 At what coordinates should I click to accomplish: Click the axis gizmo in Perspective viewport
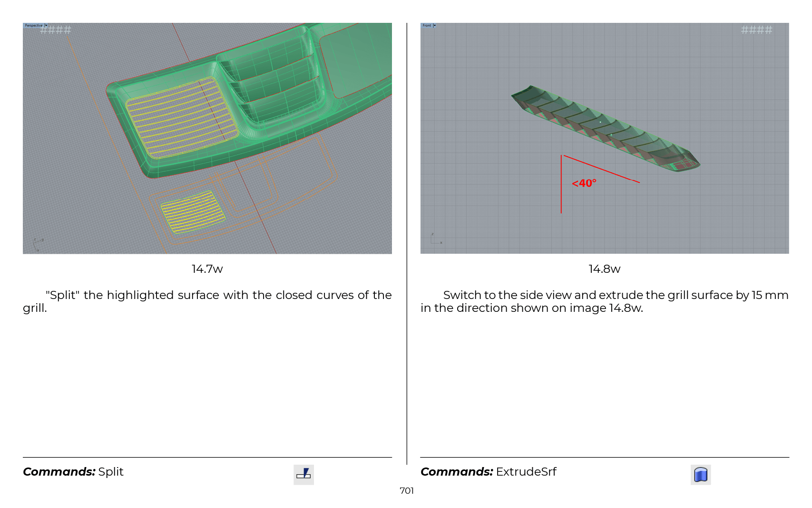click(37, 244)
